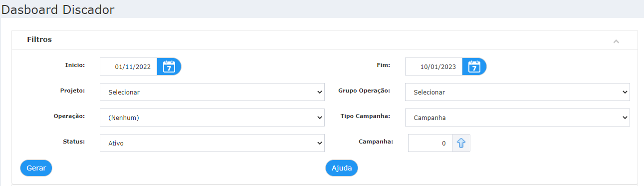The width and height of the screenshot is (644, 186).
Task: Click the Projeto label
Action: tap(72, 90)
